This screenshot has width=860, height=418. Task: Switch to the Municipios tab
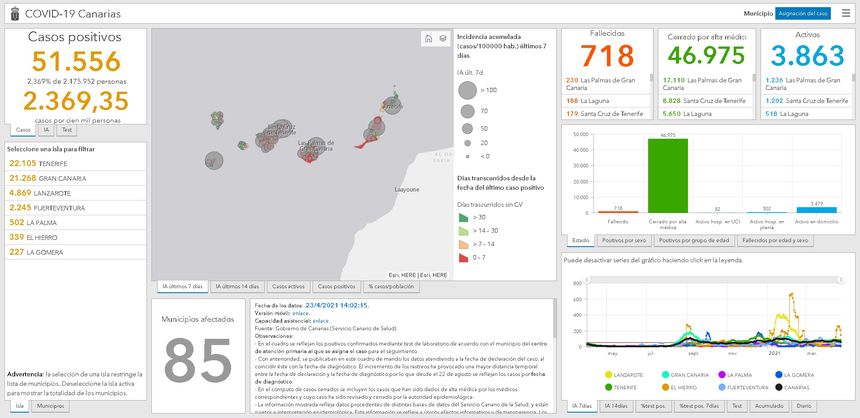51,406
